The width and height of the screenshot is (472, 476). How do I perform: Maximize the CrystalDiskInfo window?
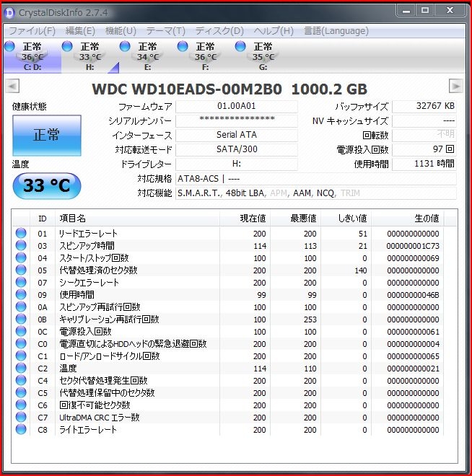point(425,11)
